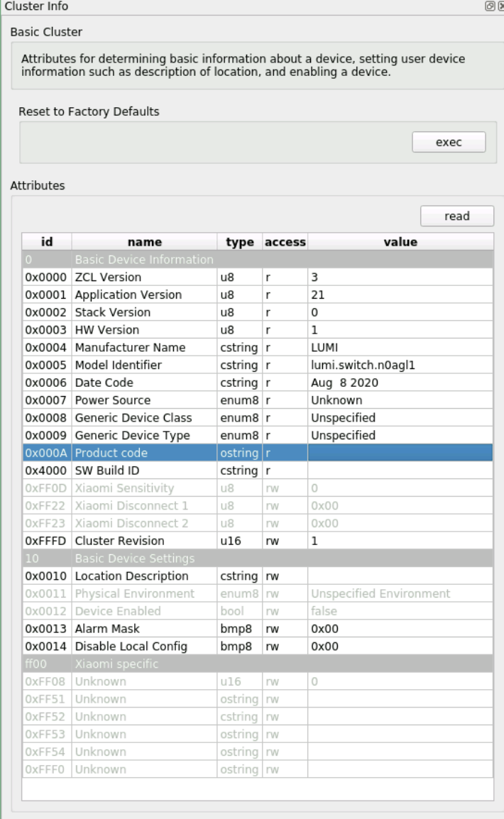Viewport: 504px width, 819px height.
Task: Select the Application Version attribute
Action: (x=258, y=295)
